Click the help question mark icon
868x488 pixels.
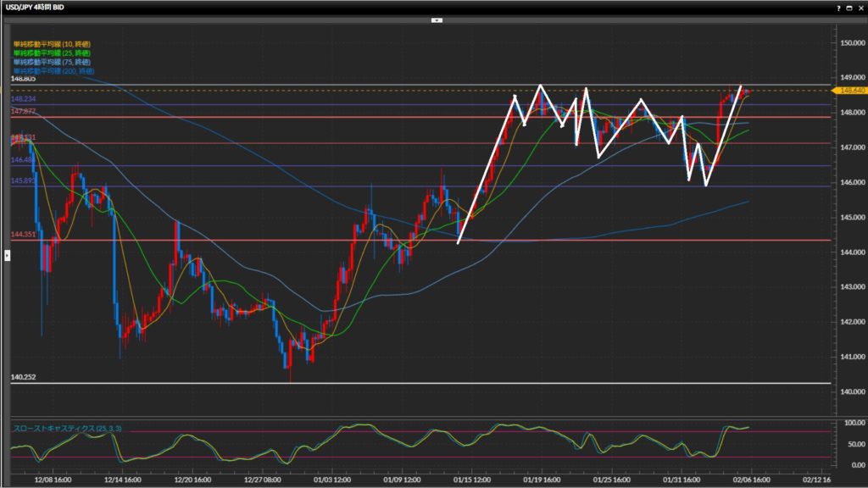click(839, 7)
